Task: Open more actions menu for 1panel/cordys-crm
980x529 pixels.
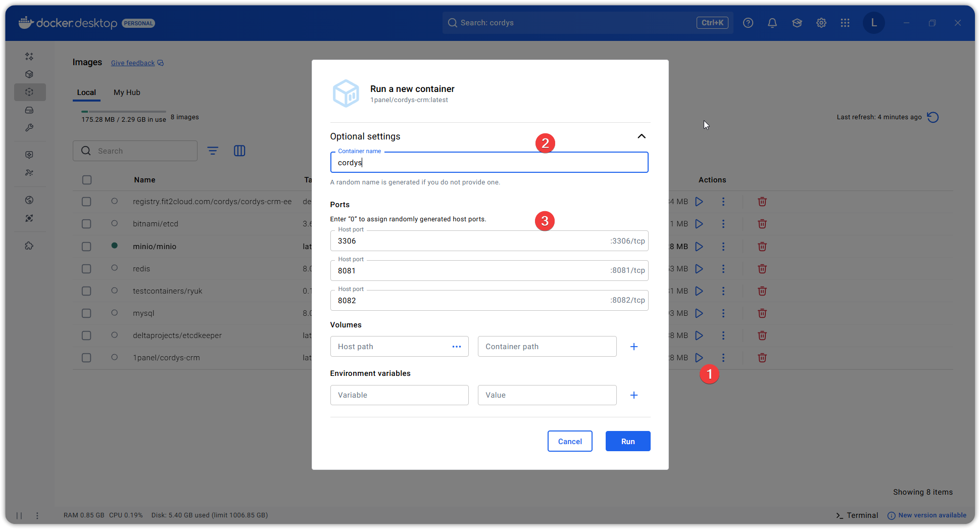Action: click(723, 358)
